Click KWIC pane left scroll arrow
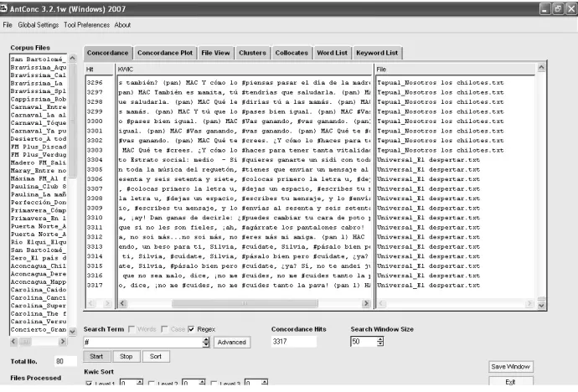 [123, 303]
